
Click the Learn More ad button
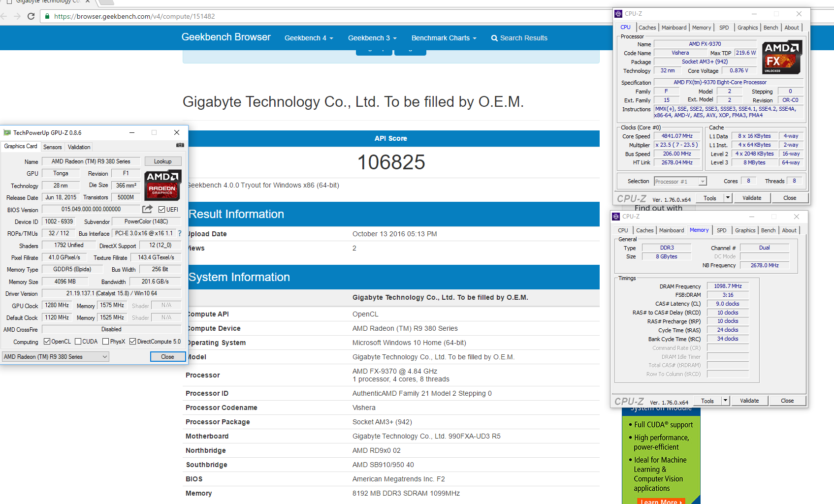(x=661, y=501)
